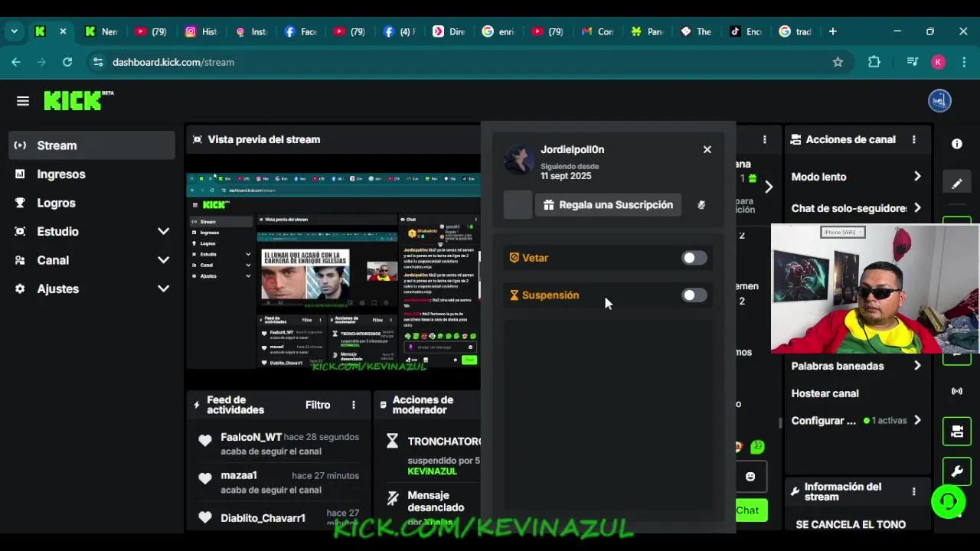Enable the Vetar toggle
The height and width of the screenshot is (551, 980).
point(694,258)
